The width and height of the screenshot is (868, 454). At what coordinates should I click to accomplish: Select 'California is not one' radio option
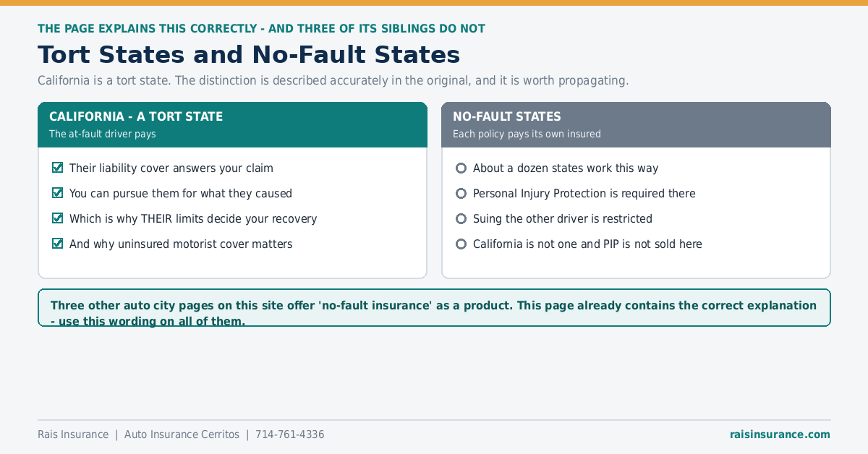(461, 244)
